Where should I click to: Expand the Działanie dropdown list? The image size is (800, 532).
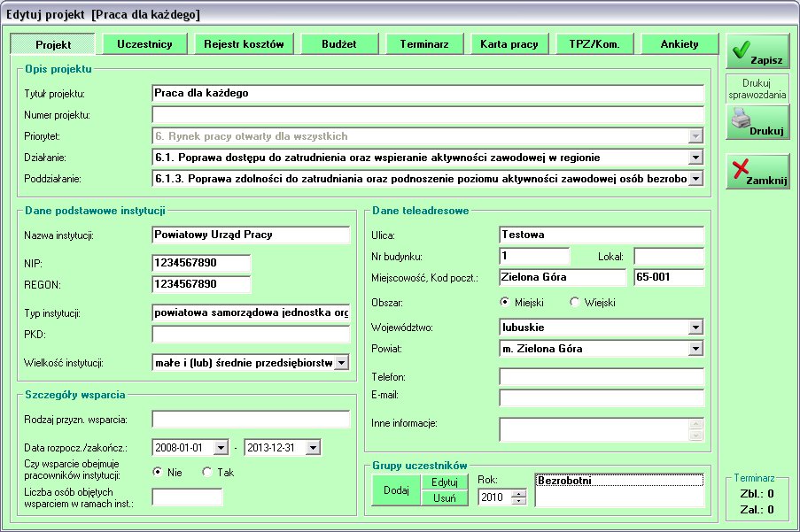pyautogui.click(x=695, y=158)
